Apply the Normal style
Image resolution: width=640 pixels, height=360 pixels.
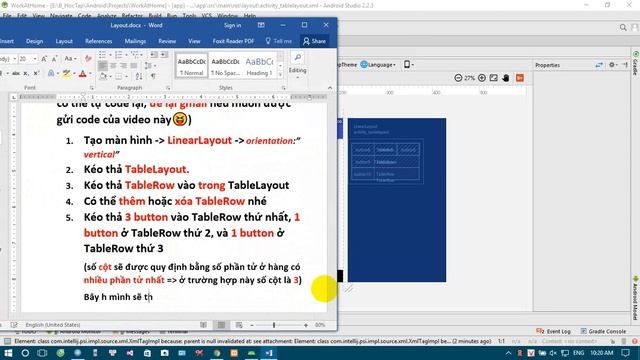click(191, 66)
